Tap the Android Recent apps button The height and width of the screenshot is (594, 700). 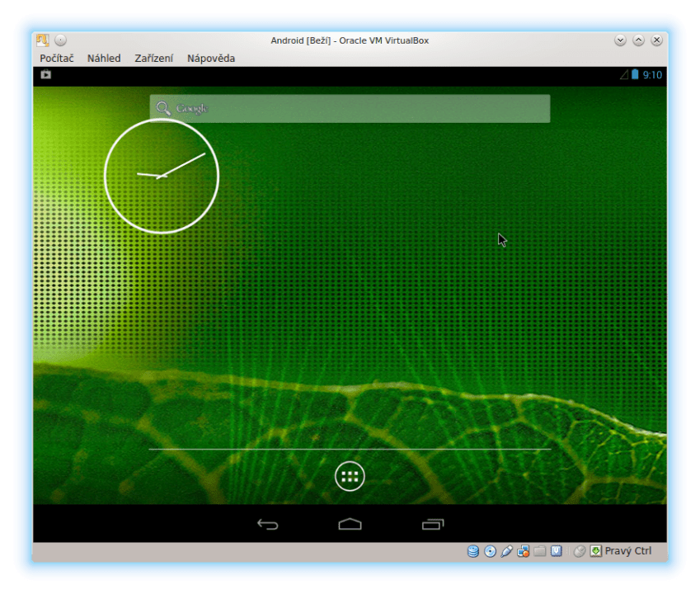(433, 524)
